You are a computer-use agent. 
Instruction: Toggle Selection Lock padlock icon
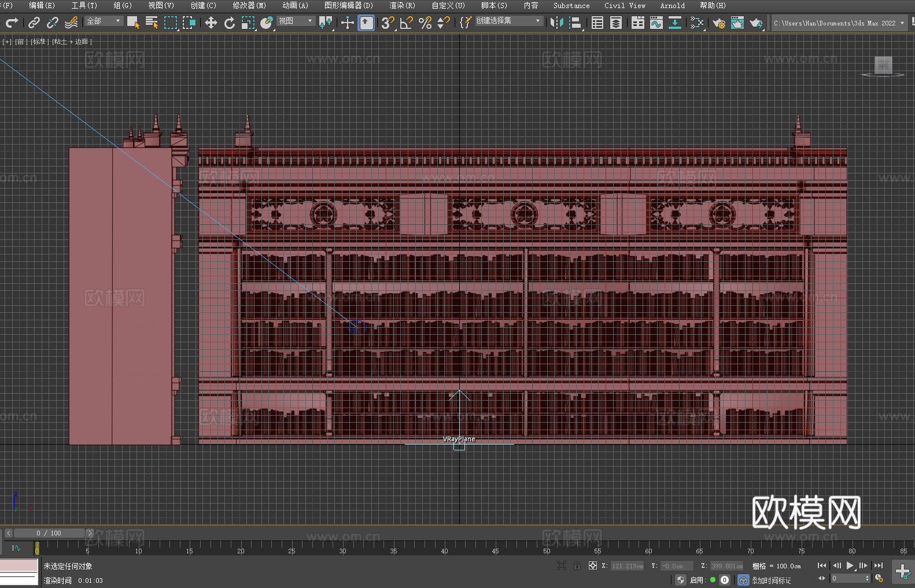pos(577,566)
